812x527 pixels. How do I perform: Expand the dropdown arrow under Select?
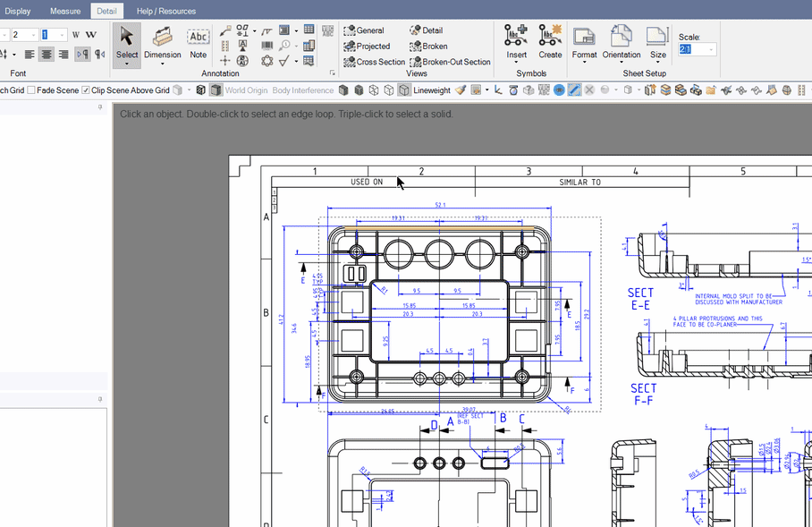(127, 64)
